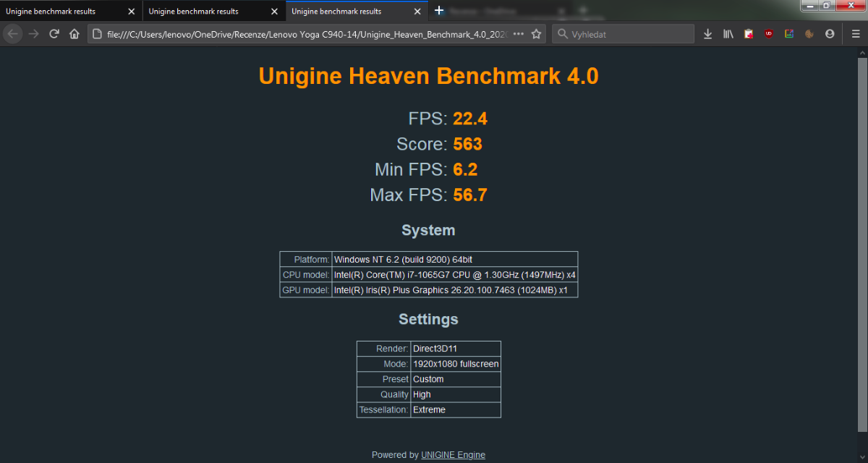The width and height of the screenshot is (868, 463).
Task: Open the Library bookmarks and history icon
Action: (728, 34)
